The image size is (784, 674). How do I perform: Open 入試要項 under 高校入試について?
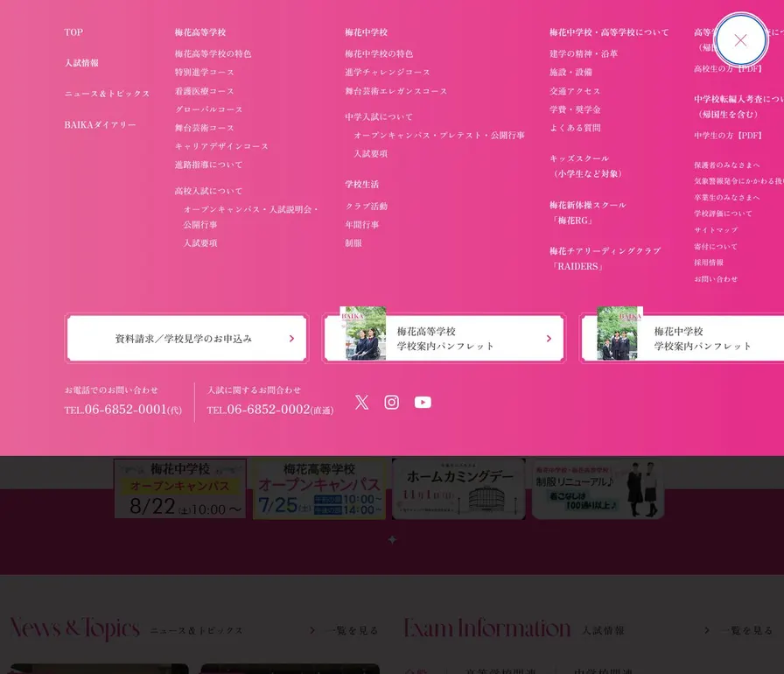(200, 243)
